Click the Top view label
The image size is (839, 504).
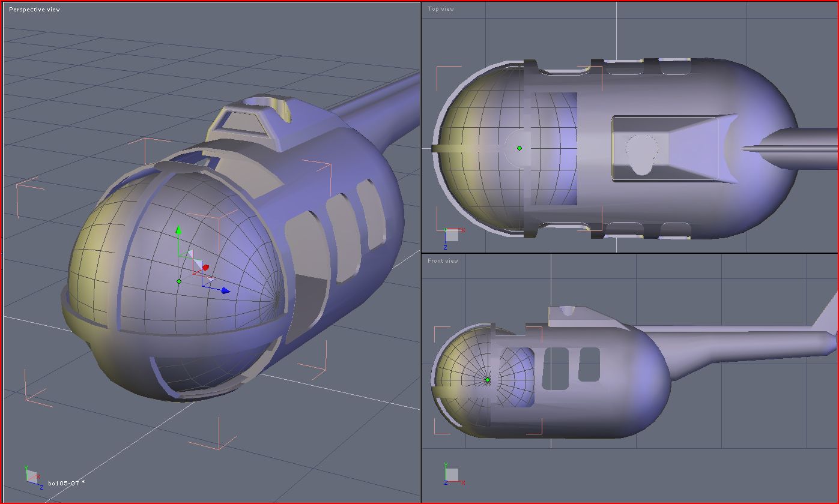point(441,9)
